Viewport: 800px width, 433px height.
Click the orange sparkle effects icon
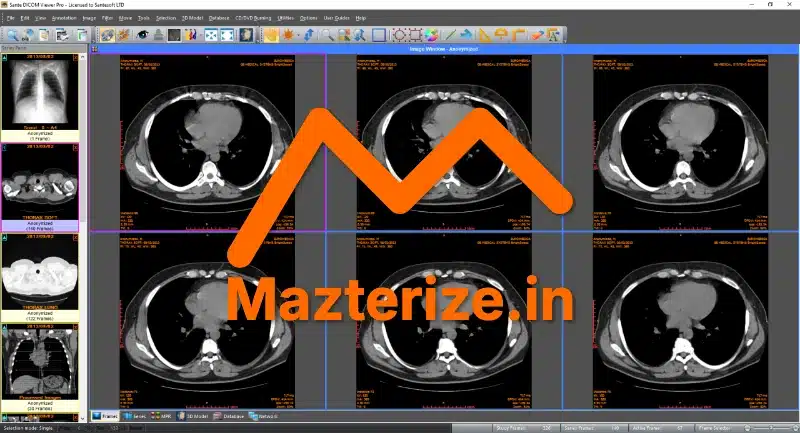coord(124,35)
